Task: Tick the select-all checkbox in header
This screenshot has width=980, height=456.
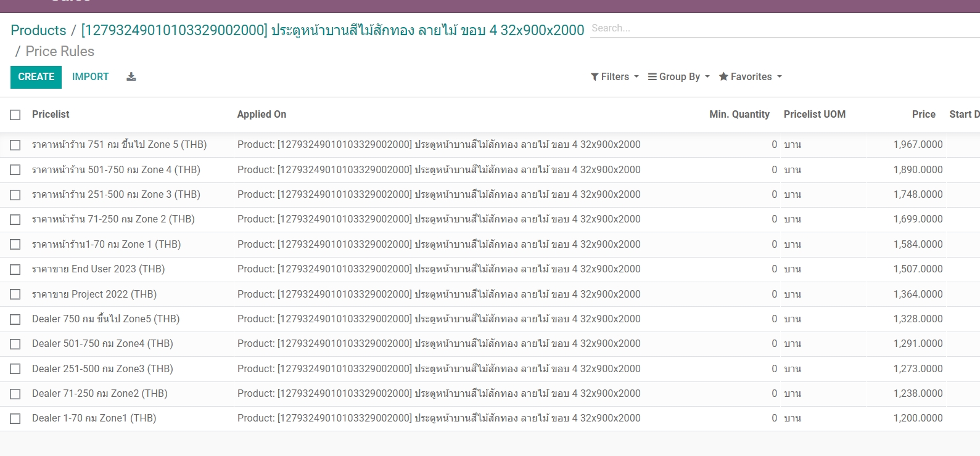Action: 15,115
